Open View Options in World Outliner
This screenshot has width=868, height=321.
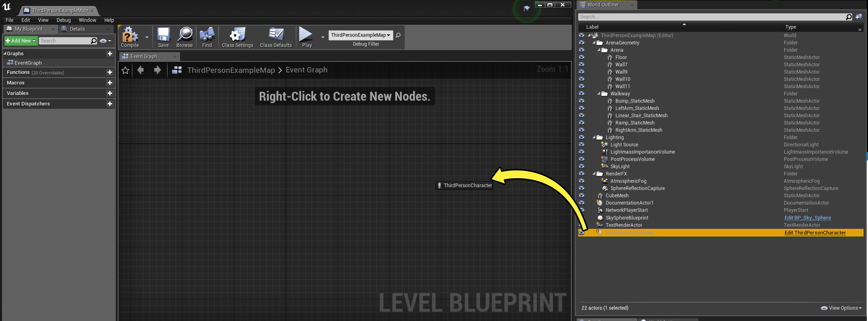[x=841, y=308]
